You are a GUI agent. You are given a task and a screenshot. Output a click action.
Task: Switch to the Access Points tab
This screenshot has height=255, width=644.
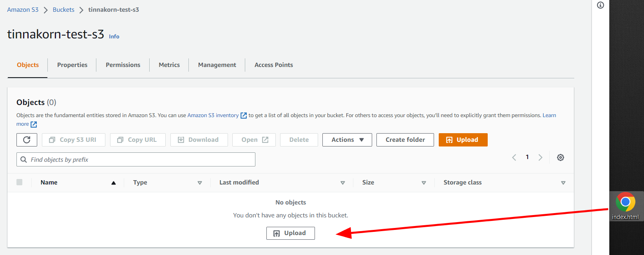[274, 65]
